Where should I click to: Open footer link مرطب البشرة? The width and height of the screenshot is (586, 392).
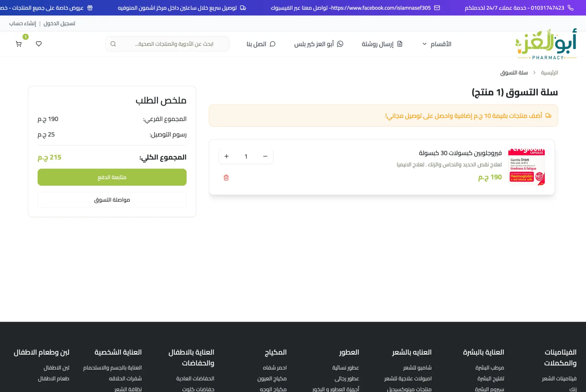pyautogui.click(x=490, y=367)
